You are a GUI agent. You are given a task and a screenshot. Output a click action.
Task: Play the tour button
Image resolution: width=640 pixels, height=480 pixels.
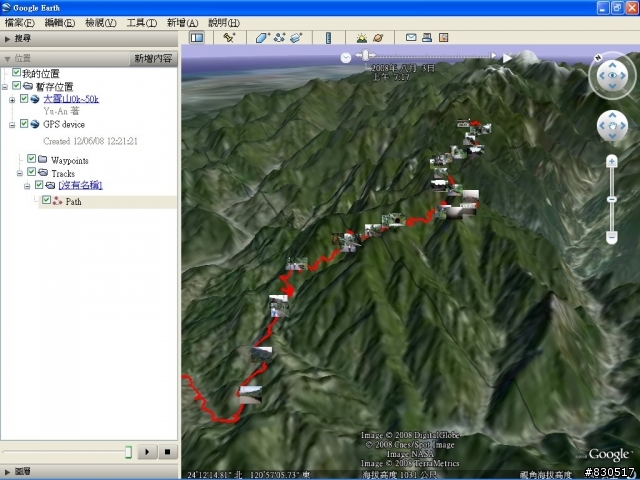click(147, 452)
